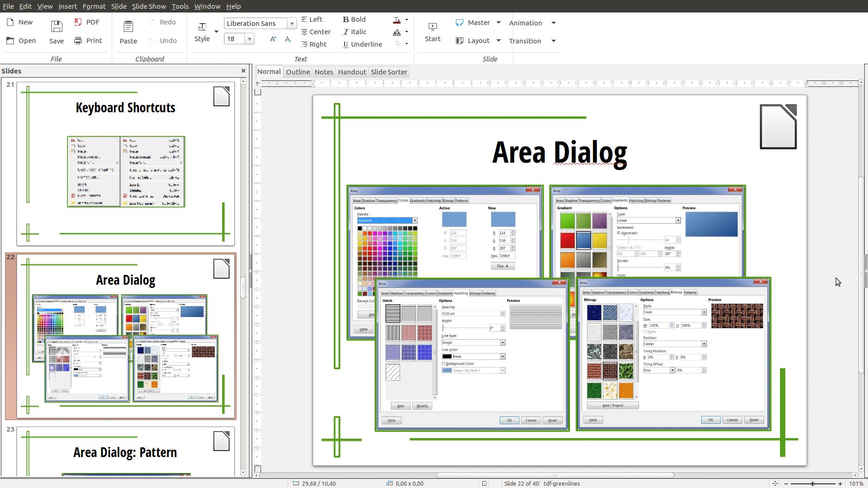Click the zoom in plus icon
This screenshot has height=488, width=868.
click(x=840, y=483)
